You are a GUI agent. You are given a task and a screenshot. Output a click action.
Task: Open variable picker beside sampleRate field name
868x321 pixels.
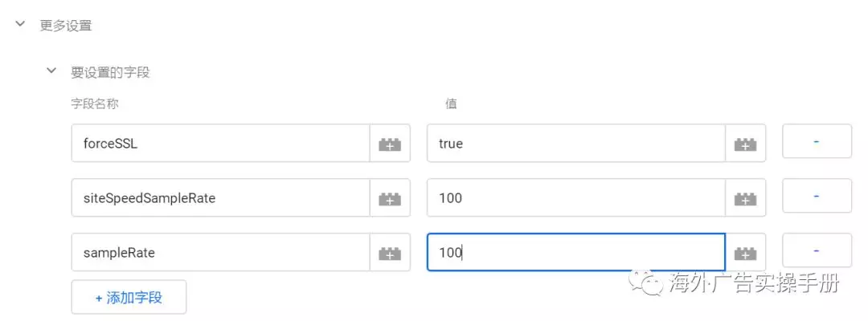point(390,253)
